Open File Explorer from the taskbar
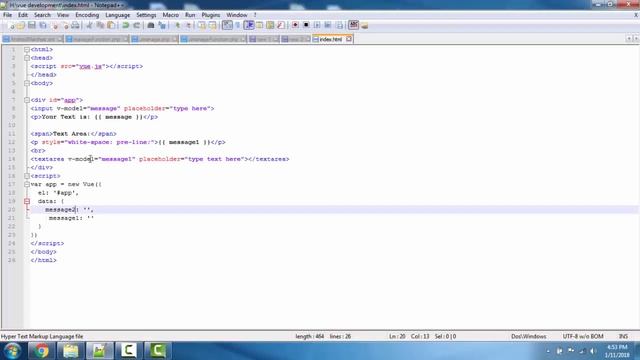The width and height of the screenshot is (640, 360). coord(71,351)
